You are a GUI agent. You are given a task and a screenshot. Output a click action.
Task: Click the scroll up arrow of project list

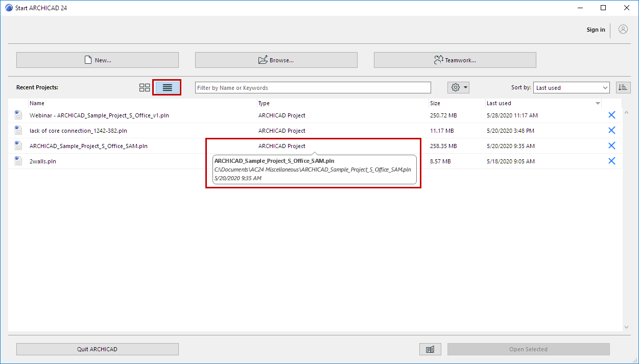627,112
